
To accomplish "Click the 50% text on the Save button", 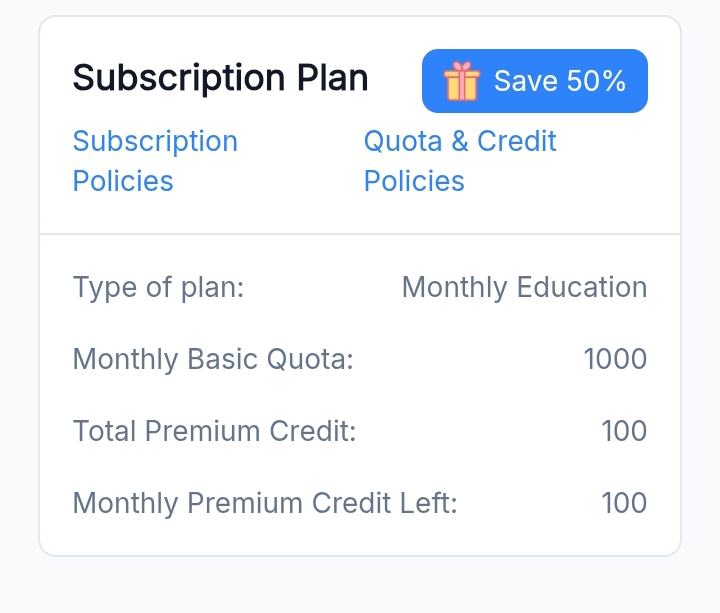I will 596,81.
